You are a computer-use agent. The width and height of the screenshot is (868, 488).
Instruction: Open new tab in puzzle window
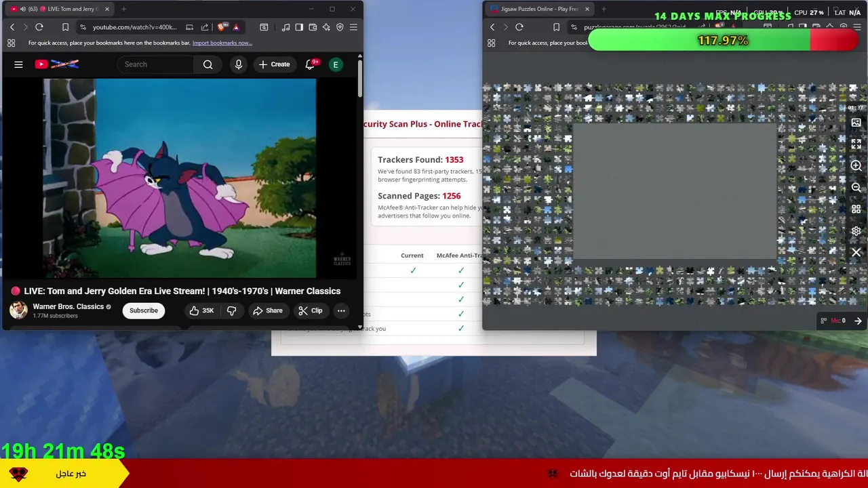coord(604,9)
